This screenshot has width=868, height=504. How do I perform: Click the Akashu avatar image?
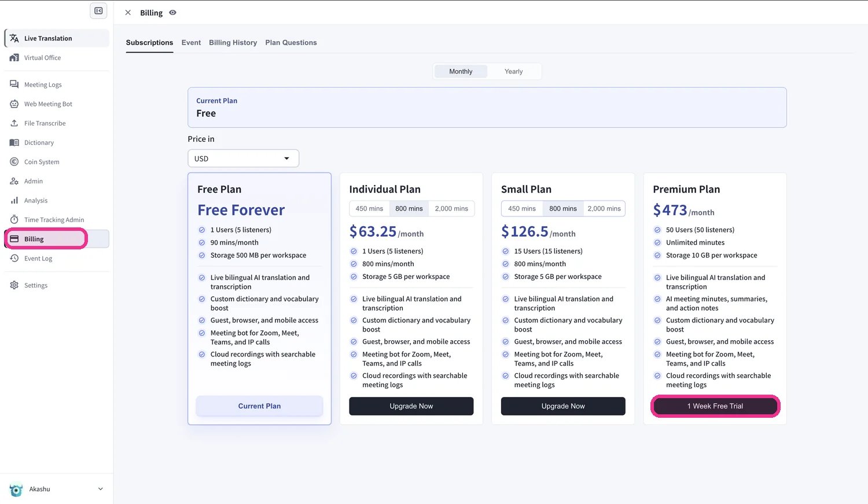[16, 490]
